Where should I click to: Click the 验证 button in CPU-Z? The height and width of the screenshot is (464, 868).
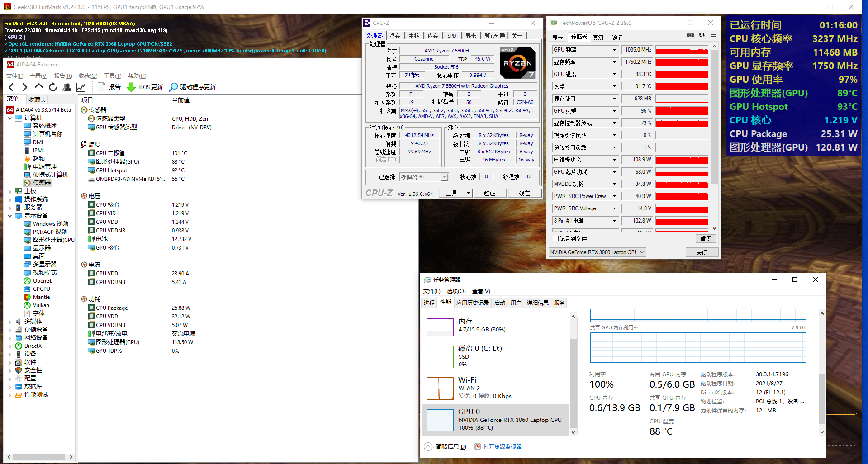point(490,193)
